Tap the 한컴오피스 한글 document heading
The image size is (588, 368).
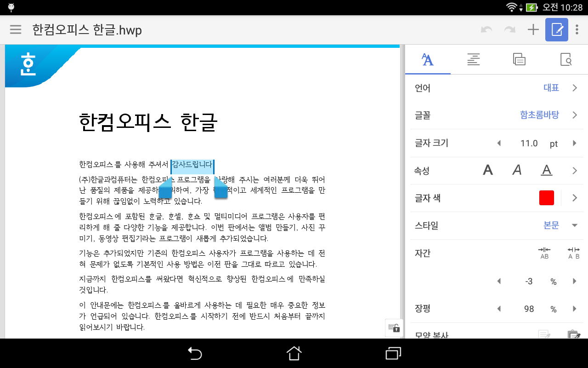[x=148, y=122]
